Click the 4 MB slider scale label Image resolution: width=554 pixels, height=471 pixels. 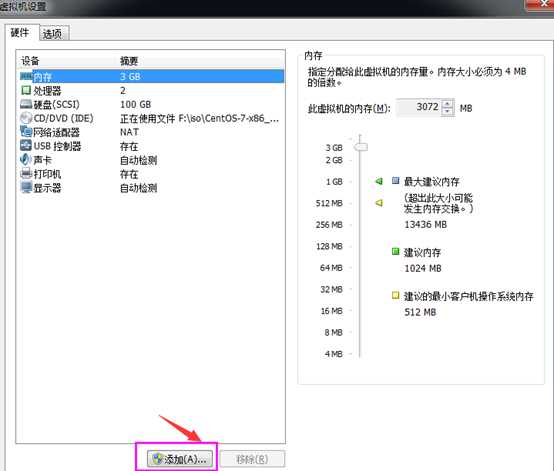click(x=333, y=354)
